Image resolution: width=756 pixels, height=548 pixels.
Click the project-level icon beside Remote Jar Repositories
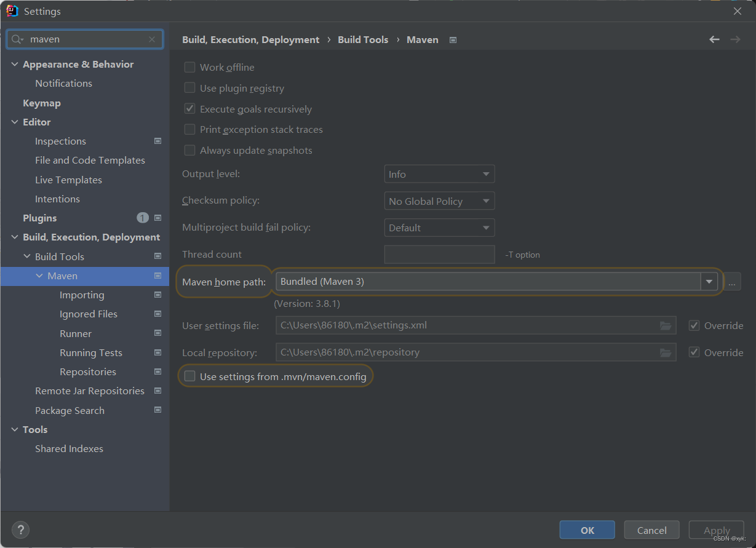pos(157,391)
